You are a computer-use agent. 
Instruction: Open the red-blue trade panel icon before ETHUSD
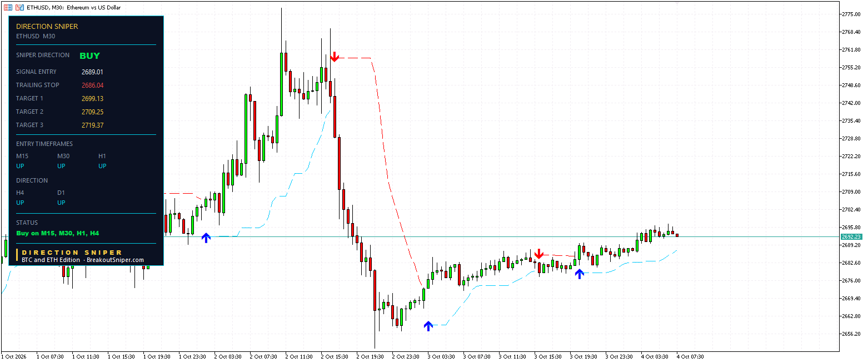[x=19, y=7]
